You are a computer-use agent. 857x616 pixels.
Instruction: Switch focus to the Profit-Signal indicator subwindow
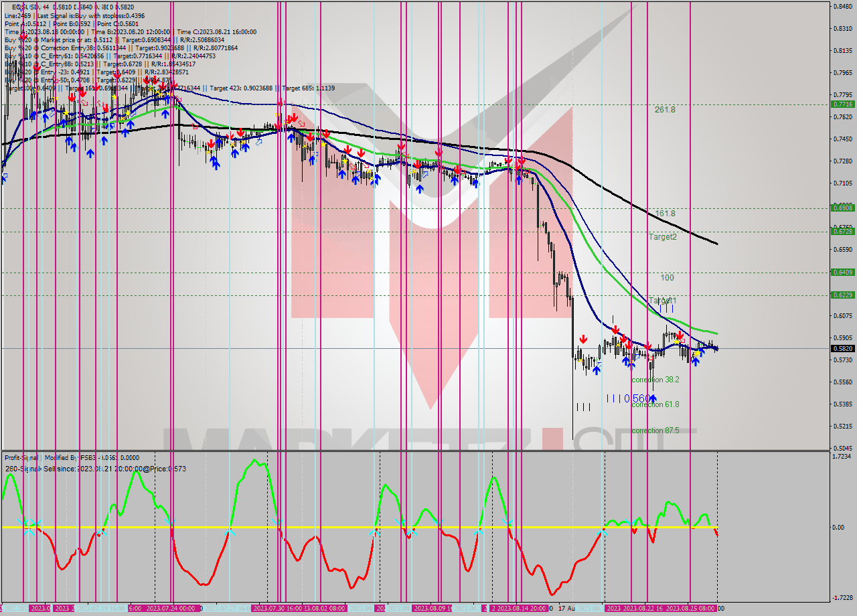(x=20, y=458)
